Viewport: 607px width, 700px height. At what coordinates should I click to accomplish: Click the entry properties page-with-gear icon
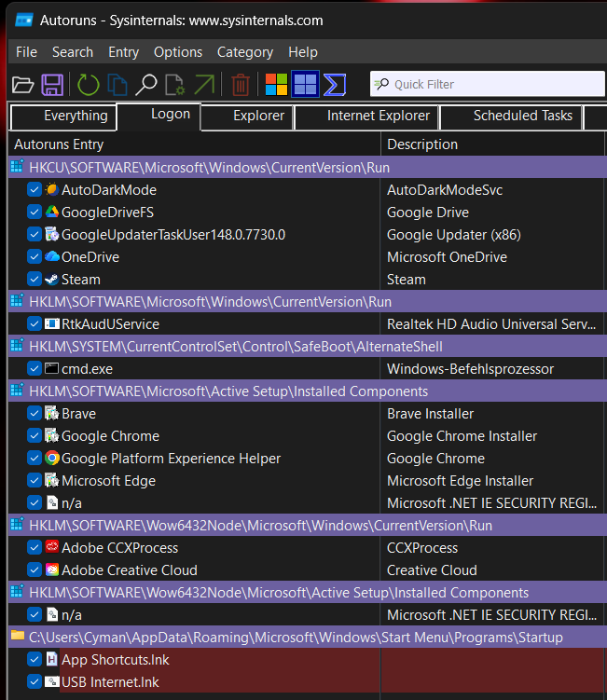[174, 85]
